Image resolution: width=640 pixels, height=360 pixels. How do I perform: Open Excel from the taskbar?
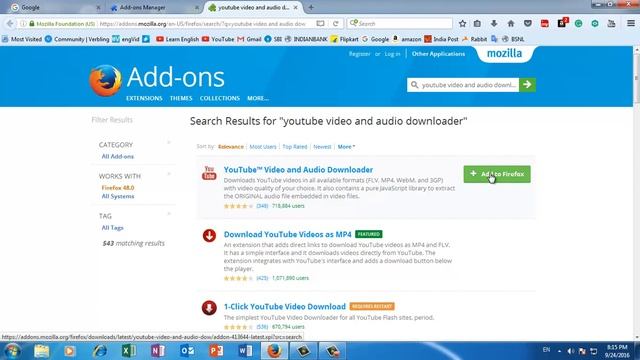click(129, 351)
